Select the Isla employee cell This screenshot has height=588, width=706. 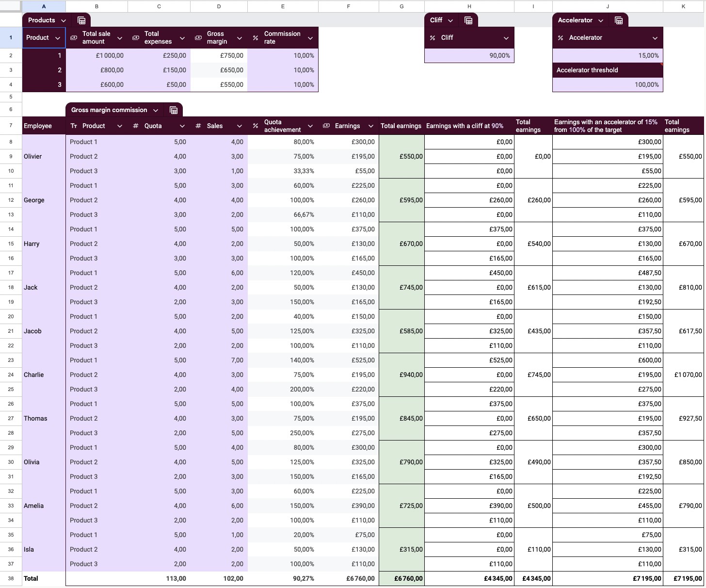tap(44, 549)
